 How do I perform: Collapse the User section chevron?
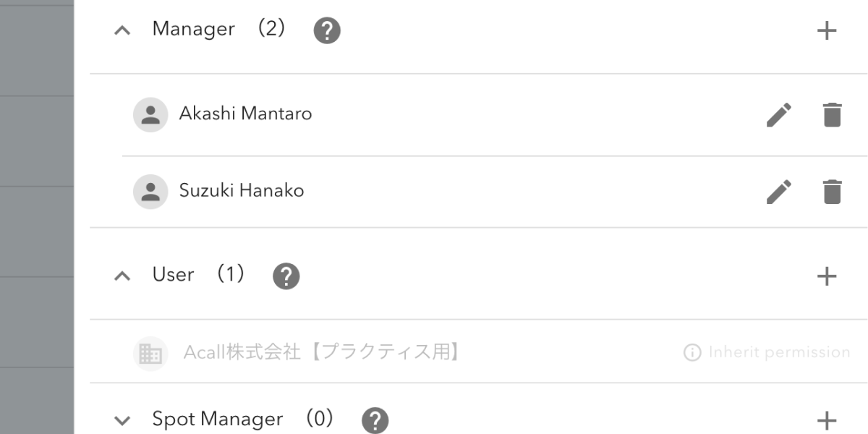coord(122,276)
